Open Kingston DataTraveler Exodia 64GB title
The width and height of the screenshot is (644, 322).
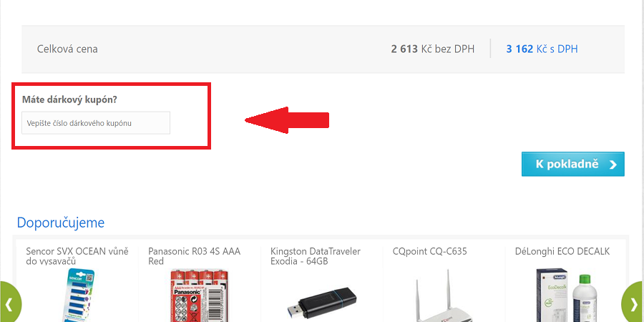click(316, 256)
